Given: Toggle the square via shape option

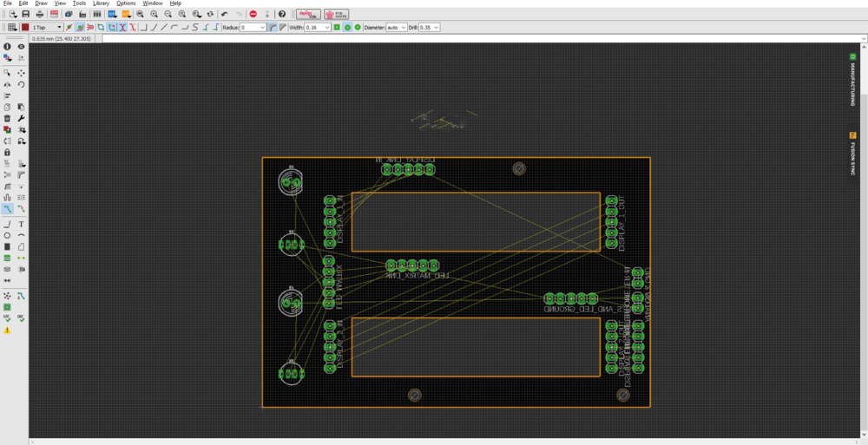Looking at the screenshot, I should pyautogui.click(x=337, y=28).
